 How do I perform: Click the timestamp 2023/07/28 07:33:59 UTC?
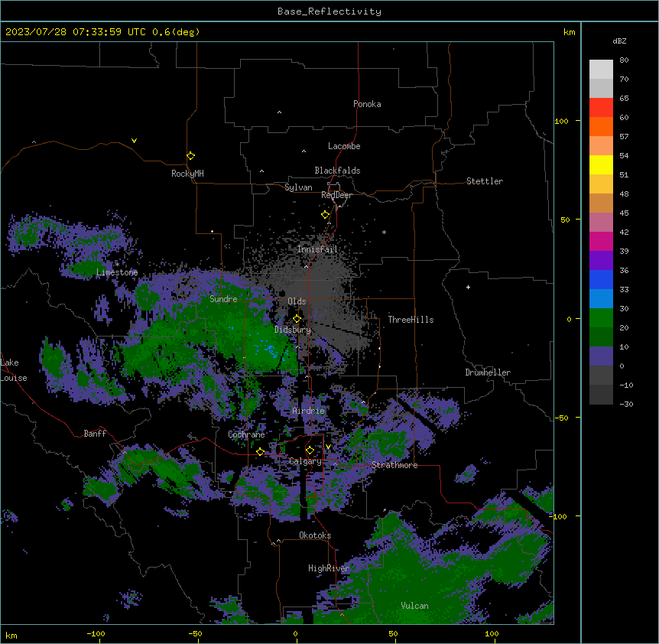coord(75,32)
